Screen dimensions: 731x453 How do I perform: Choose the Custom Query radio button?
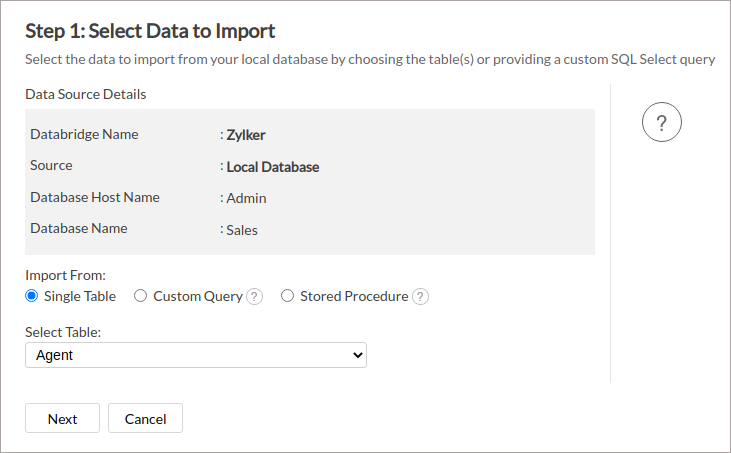point(141,296)
